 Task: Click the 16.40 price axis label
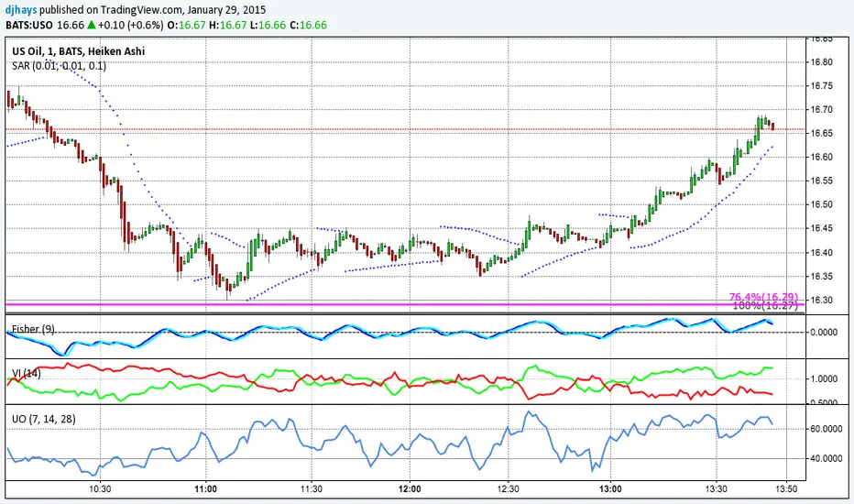click(821, 252)
